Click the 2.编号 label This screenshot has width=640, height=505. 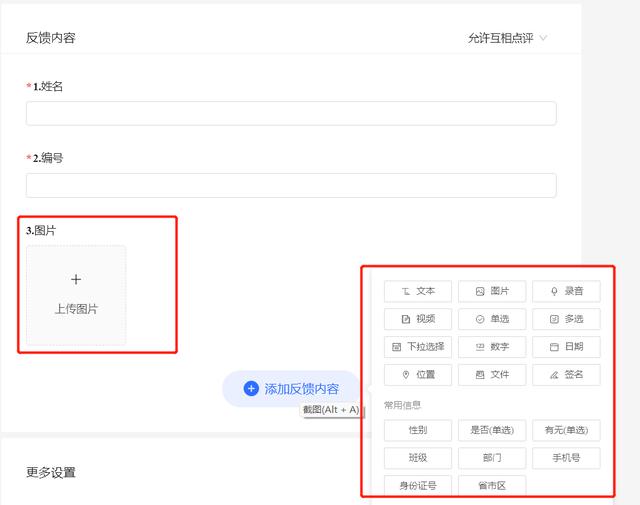point(48,158)
